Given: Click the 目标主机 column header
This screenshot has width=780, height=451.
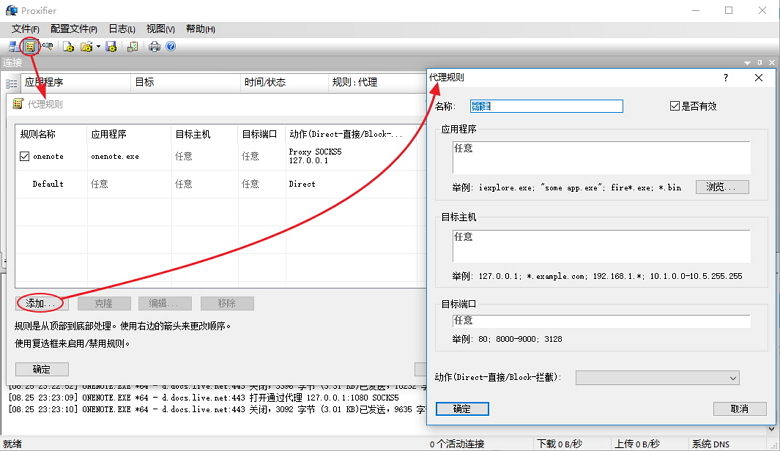Looking at the screenshot, I should (204, 134).
